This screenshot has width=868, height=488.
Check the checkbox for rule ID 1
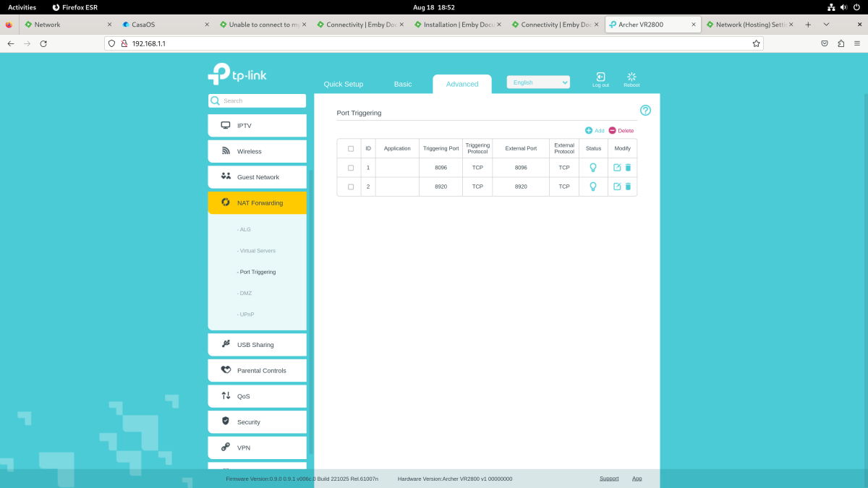click(x=350, y=167)
